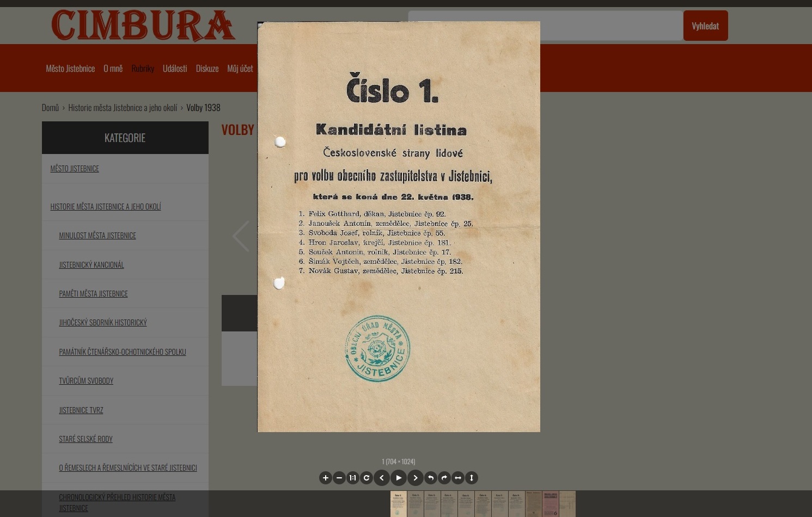Flip the image horizontally
Viewport: 812px width, 517px height.
click(458, 478)
